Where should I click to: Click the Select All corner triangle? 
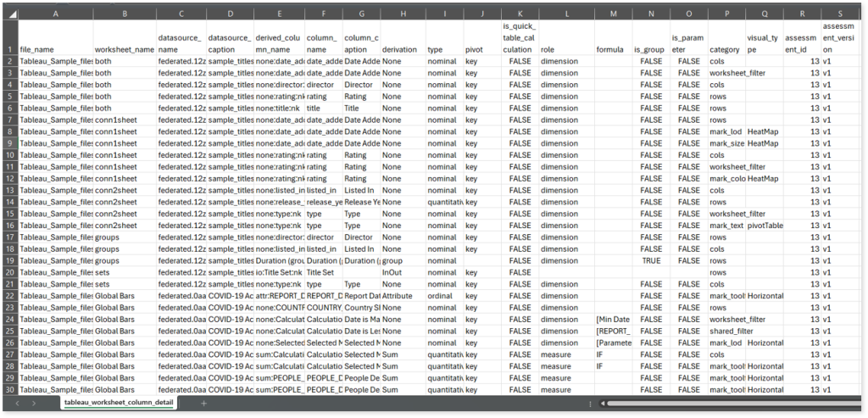click(x=9, y=14)
